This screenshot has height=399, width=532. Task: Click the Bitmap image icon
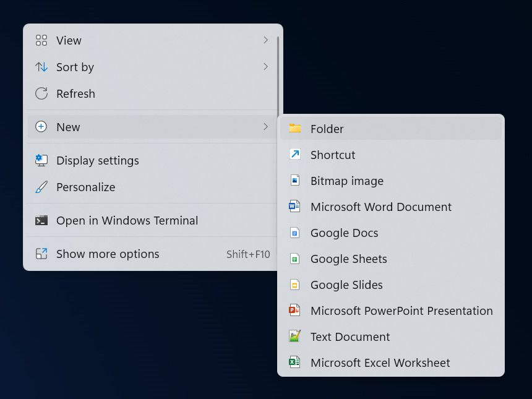(295, 180)
